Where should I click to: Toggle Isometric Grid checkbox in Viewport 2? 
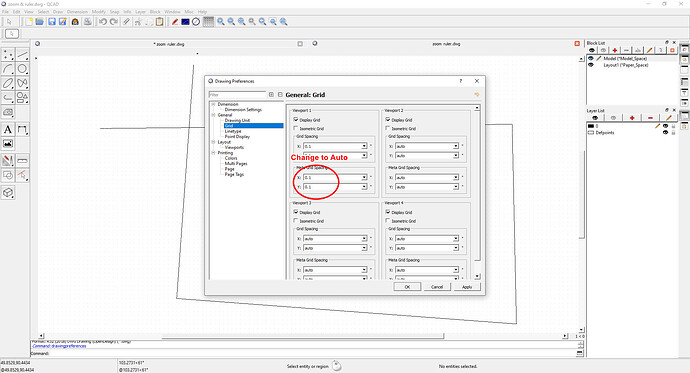(388, 128)
